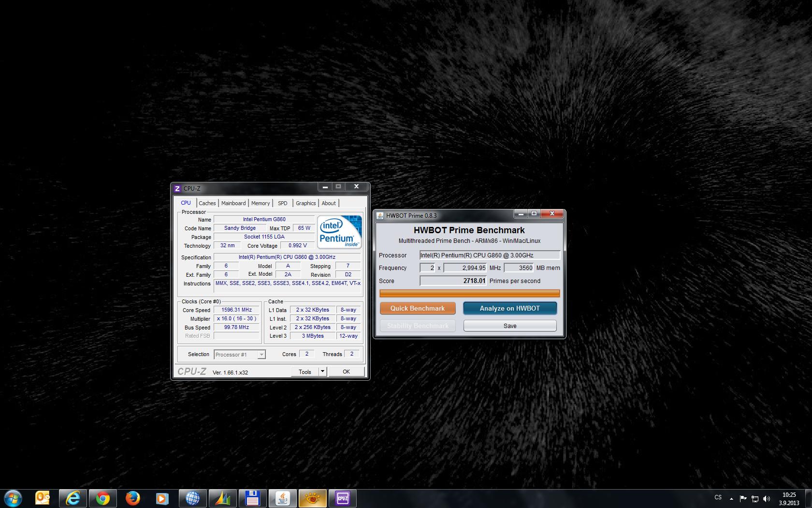The height and width of the screenshot is (508, 812).
Task: Start the Quick Benchmark
Action: click(x=418, y=308)
